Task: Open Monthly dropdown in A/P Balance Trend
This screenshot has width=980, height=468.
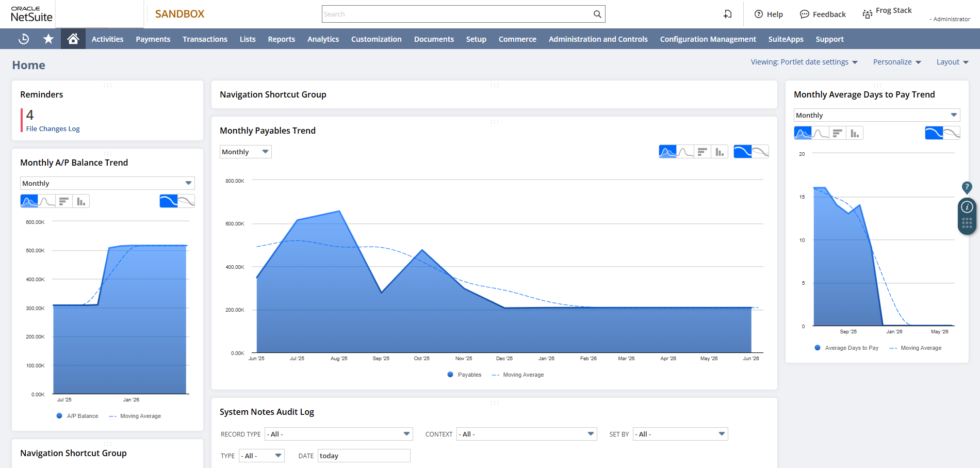Action: 107,183
